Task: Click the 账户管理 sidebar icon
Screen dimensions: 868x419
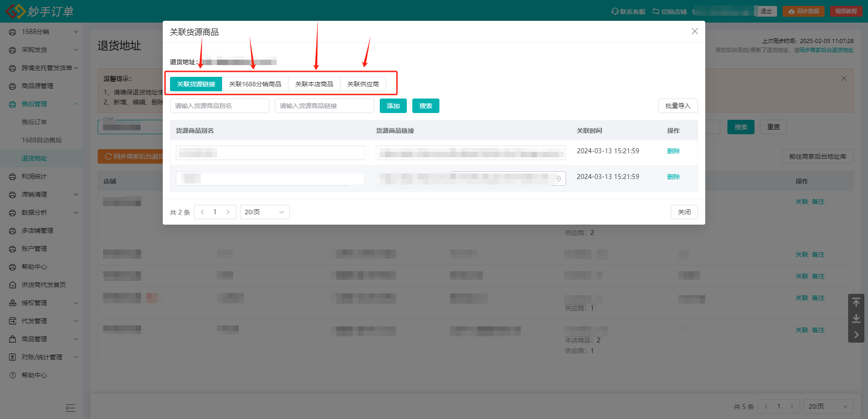Action: (x=13, y=249)
